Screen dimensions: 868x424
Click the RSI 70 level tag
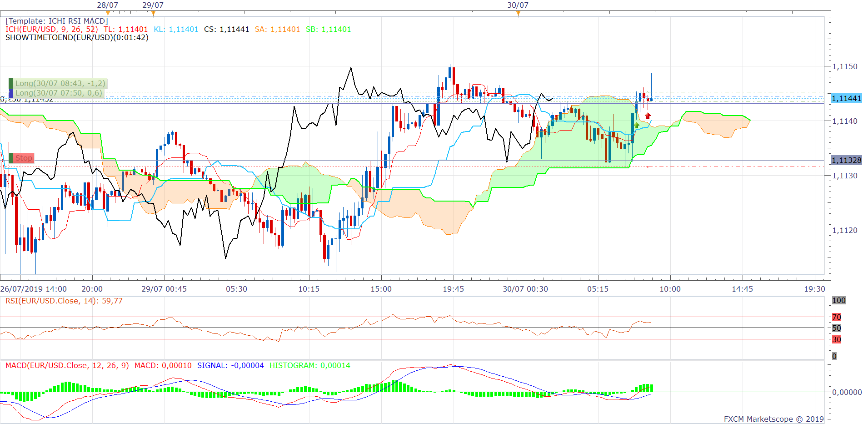pos(837,317)
